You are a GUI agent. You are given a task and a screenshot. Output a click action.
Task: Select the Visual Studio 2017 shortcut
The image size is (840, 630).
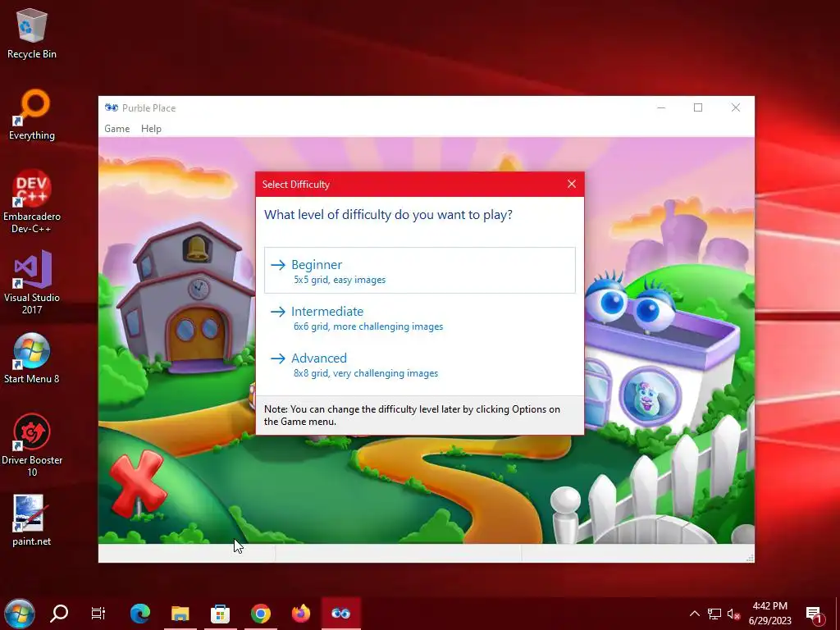32,283
